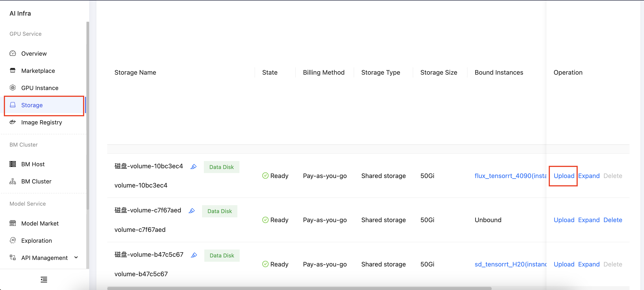Click the Bound Instances column header
The height and width of the screenshot is (290, 644).
499,72
